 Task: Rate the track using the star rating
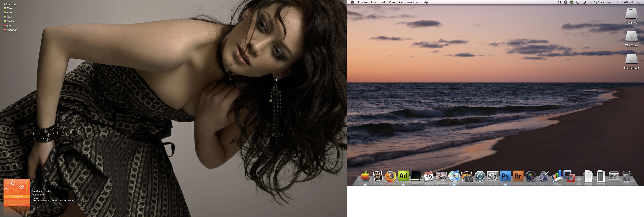point(38,195)
